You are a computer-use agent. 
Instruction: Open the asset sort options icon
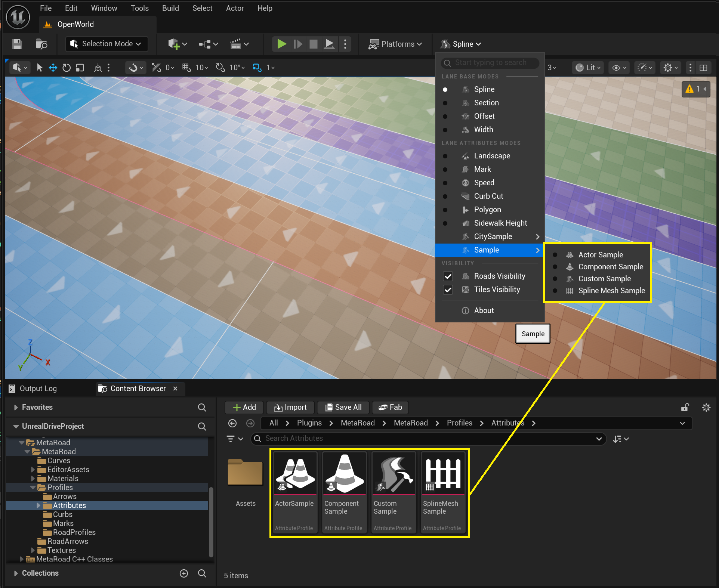pos(621,439)
